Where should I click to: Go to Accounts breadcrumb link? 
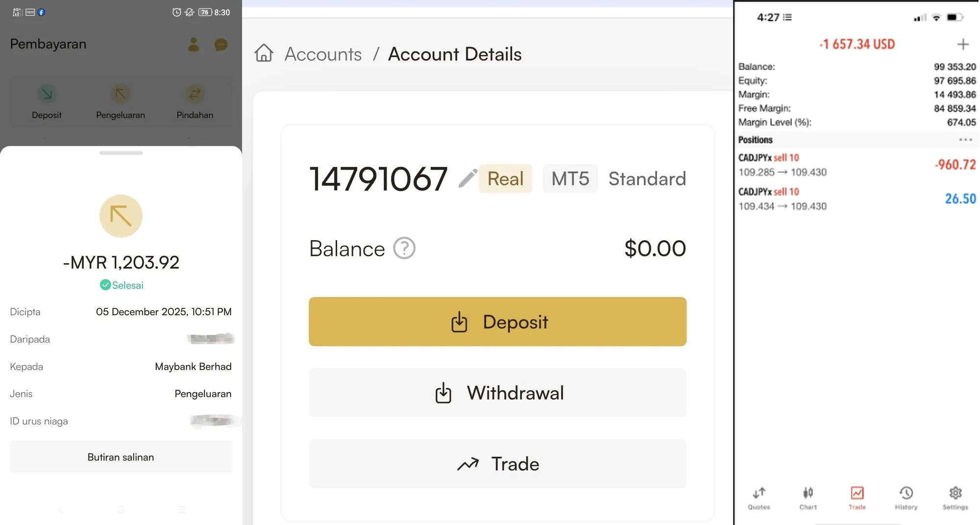click(x=323, y=54)
